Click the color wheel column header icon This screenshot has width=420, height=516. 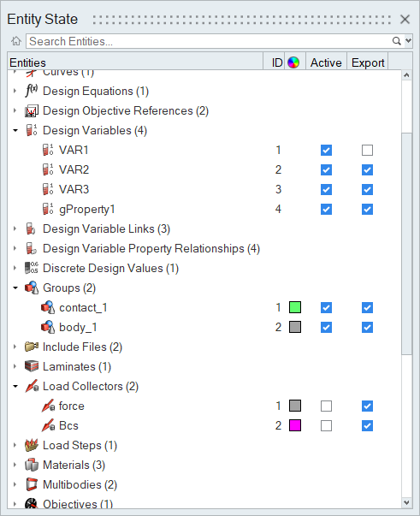(x=293, y=62)
